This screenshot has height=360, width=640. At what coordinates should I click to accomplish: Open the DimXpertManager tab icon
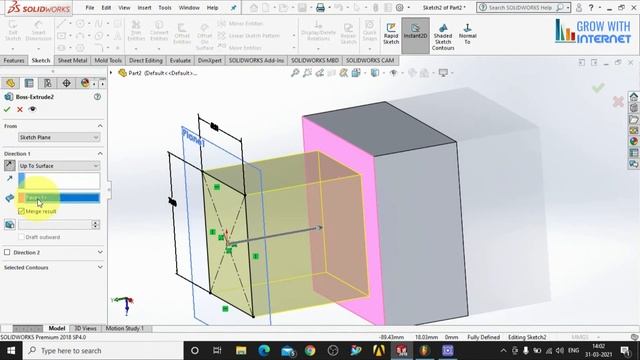click(x=66, y=83)
